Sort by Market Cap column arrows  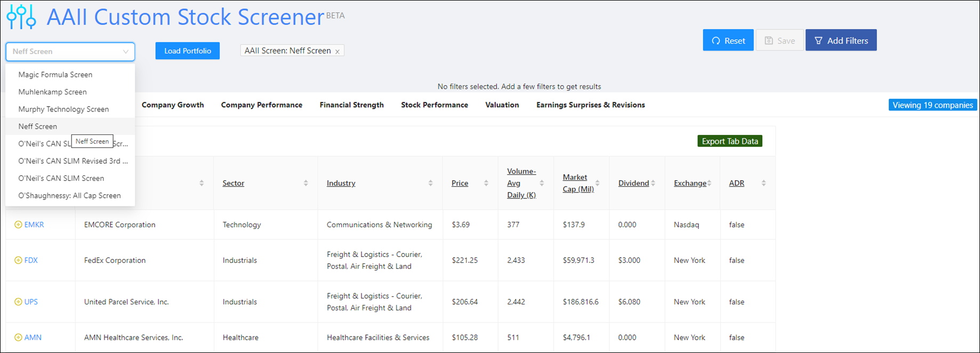click(597, 183)
